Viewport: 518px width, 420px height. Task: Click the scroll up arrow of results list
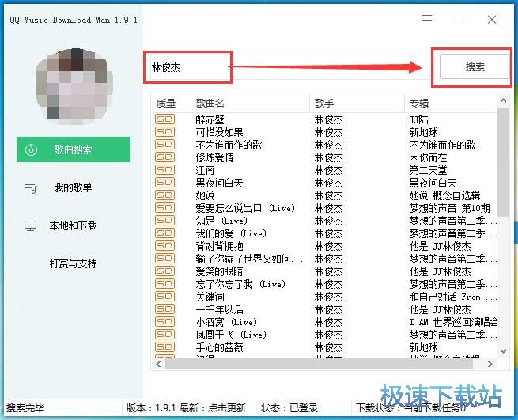point(503,100)
